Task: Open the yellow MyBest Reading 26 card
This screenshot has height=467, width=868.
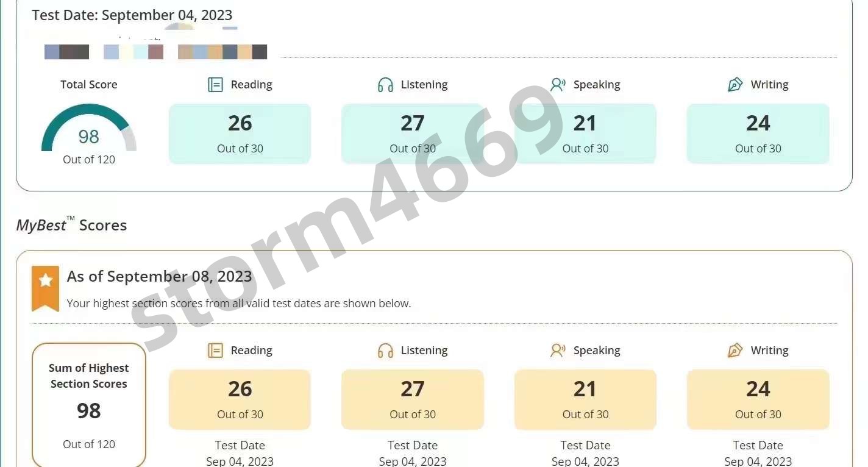Action: (240, 399)
